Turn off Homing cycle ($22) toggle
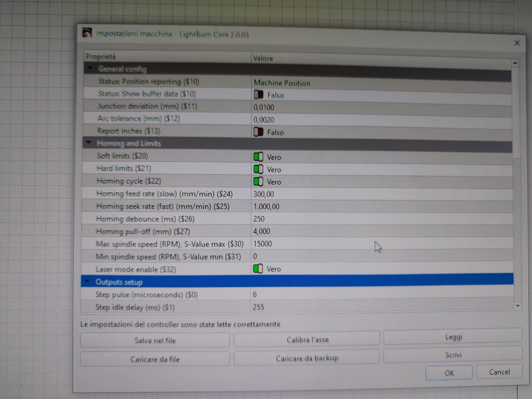The width and height of the screenshot is (532, 399). (258, 181)
